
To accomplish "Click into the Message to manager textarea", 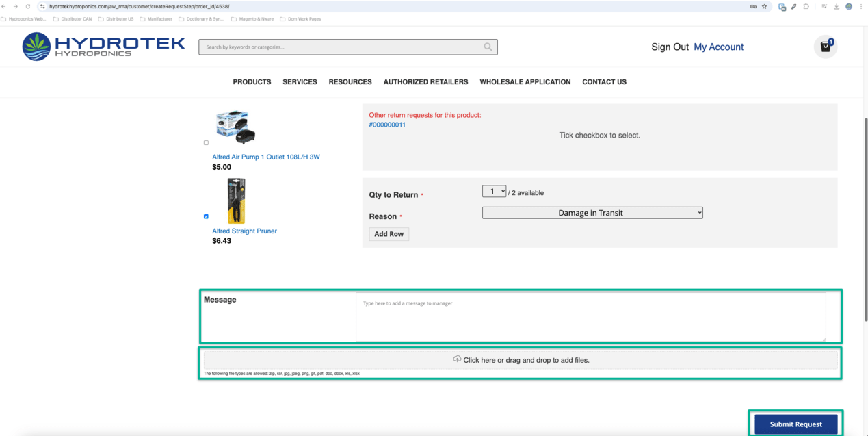I will tap(590, 317).
